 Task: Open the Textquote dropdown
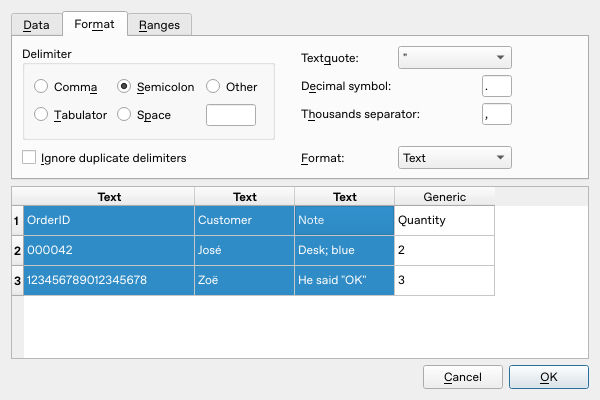click(x=455, y=57)
